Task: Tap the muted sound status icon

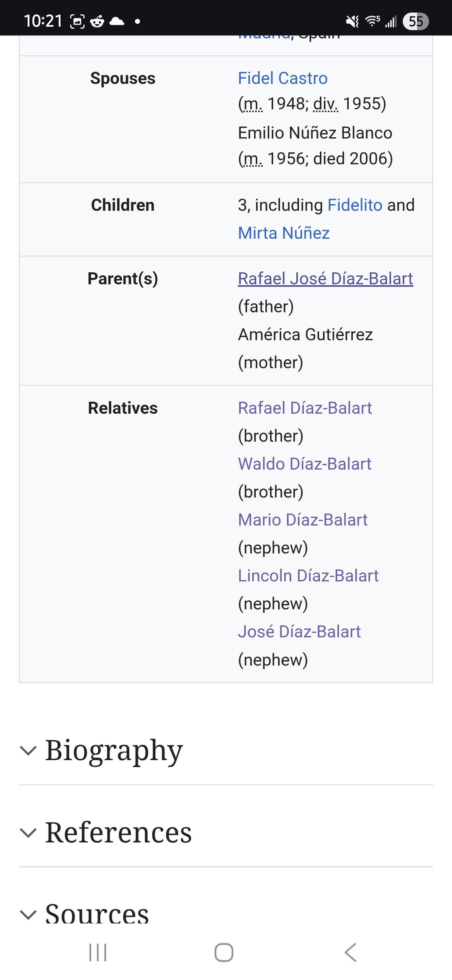Action: click(352, 21)
